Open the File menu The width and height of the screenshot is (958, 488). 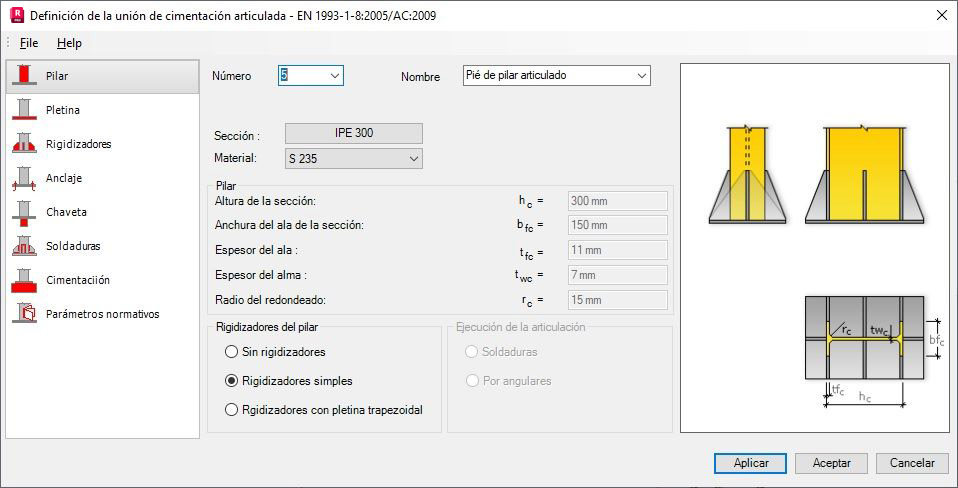(x=29, y=43)
